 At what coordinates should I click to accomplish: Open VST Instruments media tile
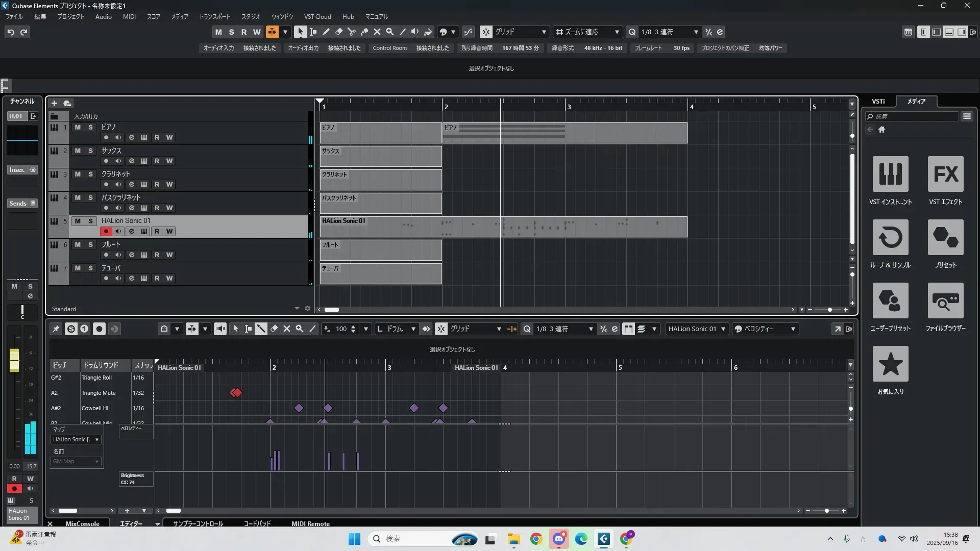coord(890,174)
